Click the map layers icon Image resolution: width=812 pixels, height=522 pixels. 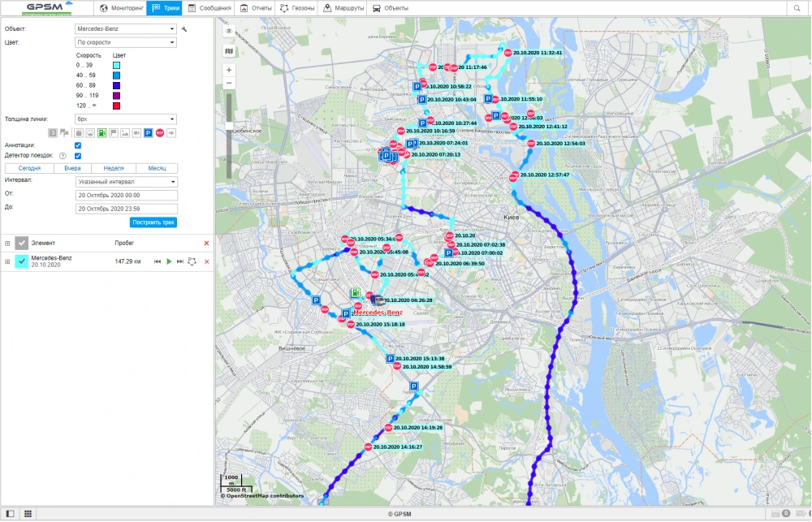point(229,50)
